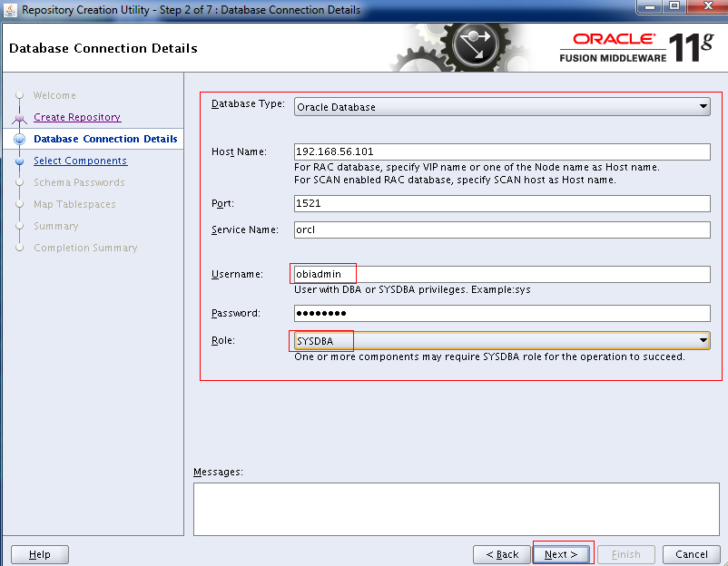Cancel the repository creation wizard
The width and height of the screenshot is (728, 566).
(x=692, y=554)
